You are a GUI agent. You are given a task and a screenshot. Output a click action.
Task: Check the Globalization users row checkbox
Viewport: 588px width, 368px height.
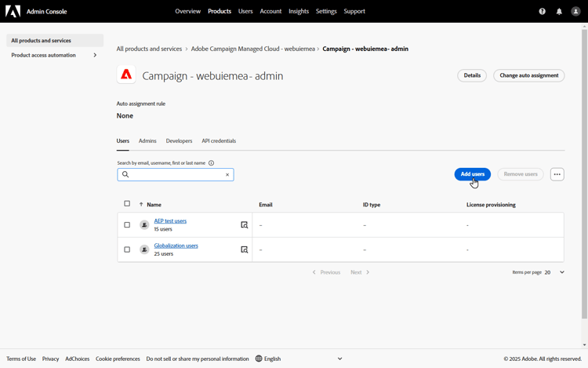point(127,250)
